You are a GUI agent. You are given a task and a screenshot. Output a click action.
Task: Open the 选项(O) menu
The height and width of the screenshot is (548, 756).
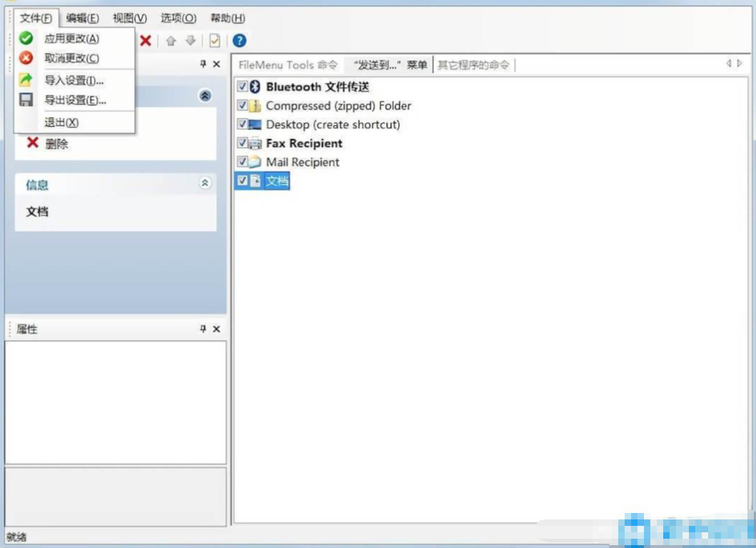pyautogui.click(x=178, y=19)
